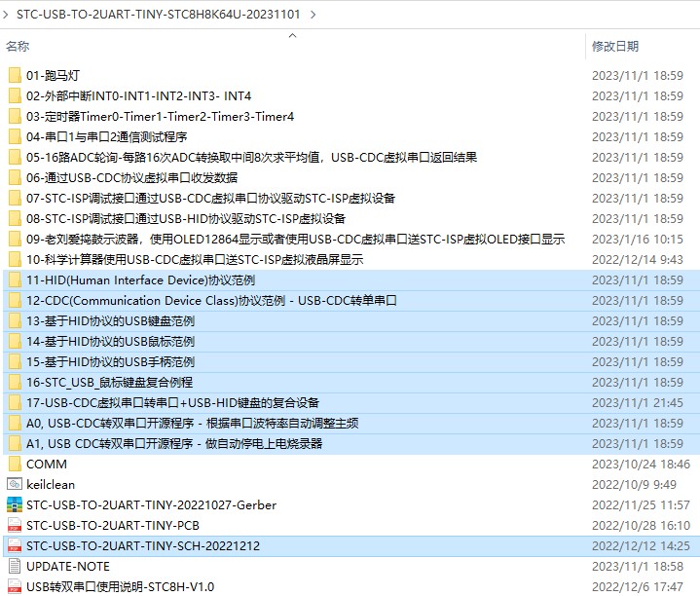Click folder icon of 16-STC_USB_鼠标键盘复合例程
The height and width of the screenshot is (596, 700).
(15, 382)
